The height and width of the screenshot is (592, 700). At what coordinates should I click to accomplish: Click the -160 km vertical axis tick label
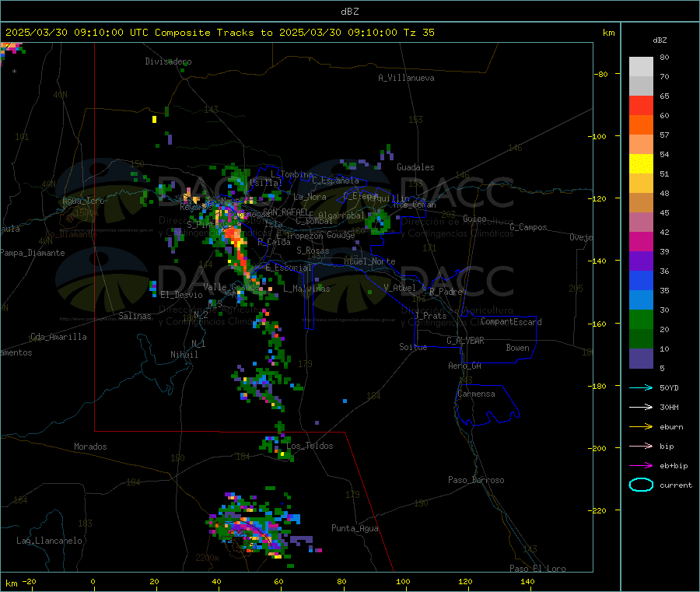599,324
